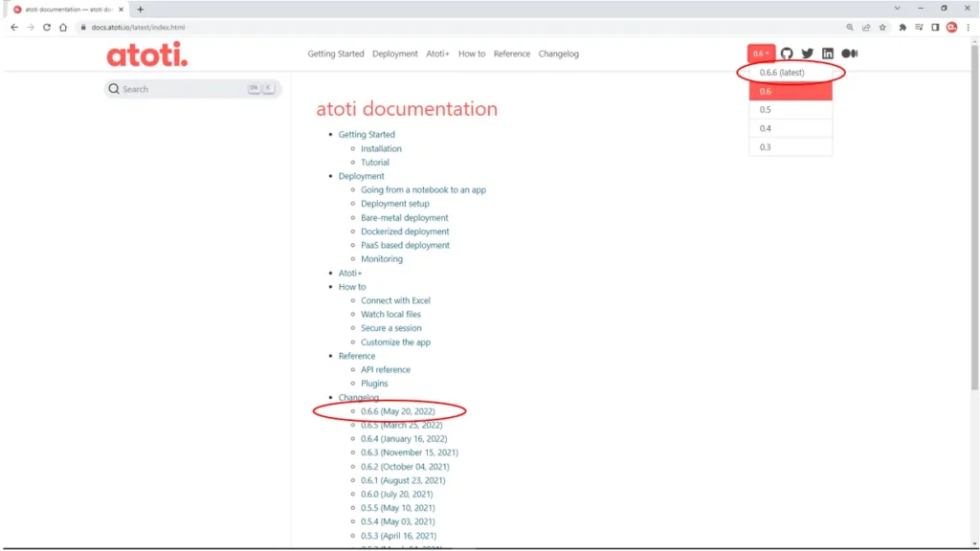Open changelog entry 0.6.5 (March 25, 2022)

401,425
